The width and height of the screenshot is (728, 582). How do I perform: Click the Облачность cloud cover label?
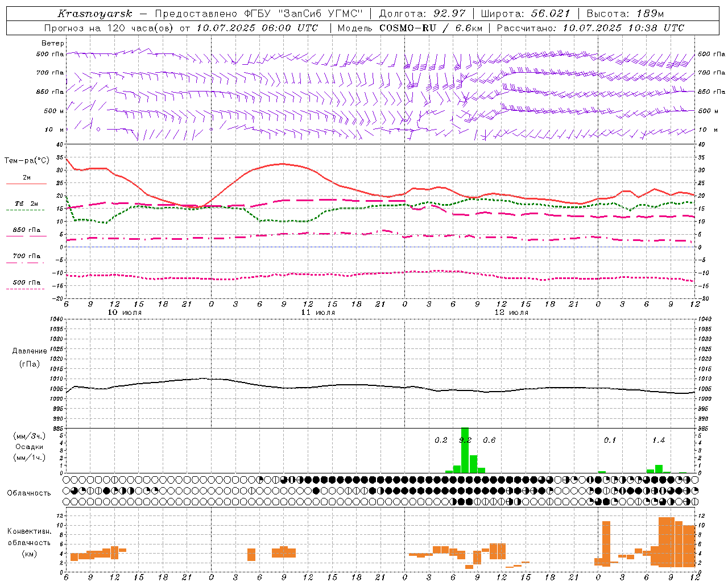point(29,493)
